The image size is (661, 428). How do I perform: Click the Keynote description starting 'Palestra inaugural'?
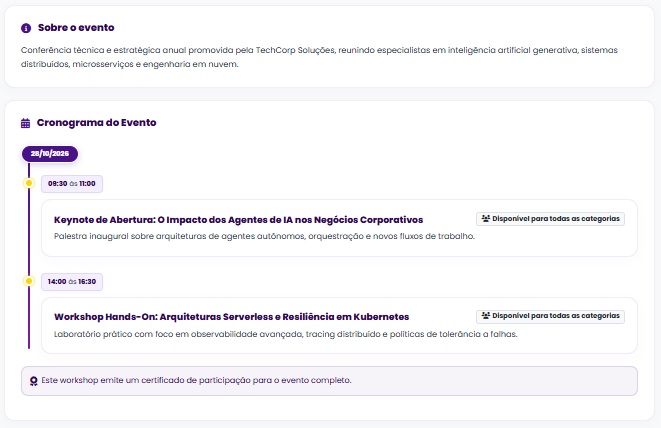click(x=264, y=236)
